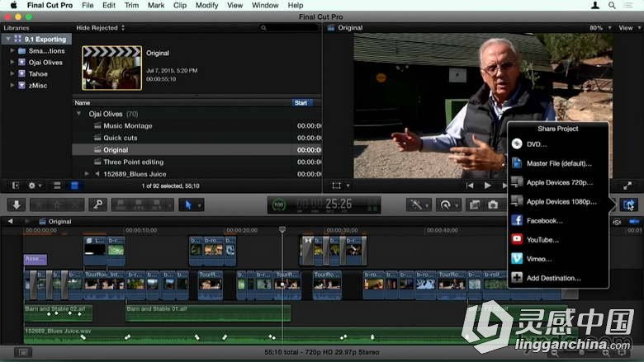Expand the zMisc event
Viewport: 644px width, 362px height.
point(12,85)
